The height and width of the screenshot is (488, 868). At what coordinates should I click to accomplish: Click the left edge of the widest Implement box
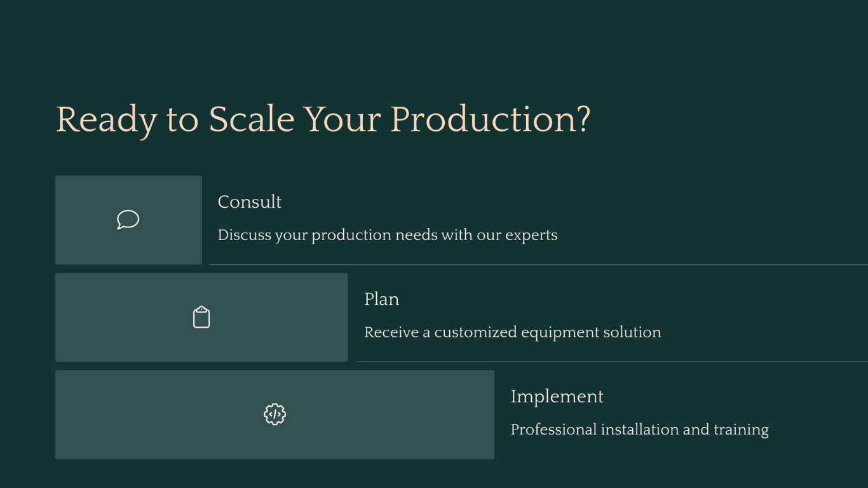[x=57, y=414]
